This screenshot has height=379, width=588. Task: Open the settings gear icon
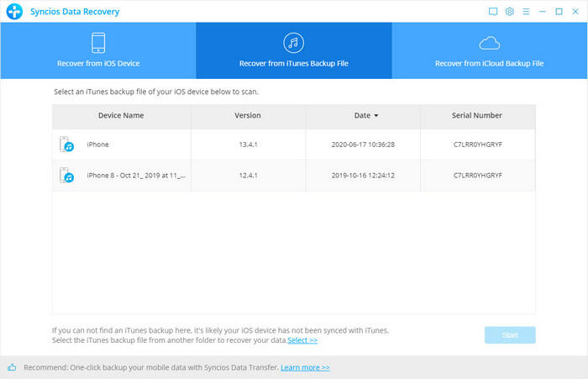pos(509,12)
